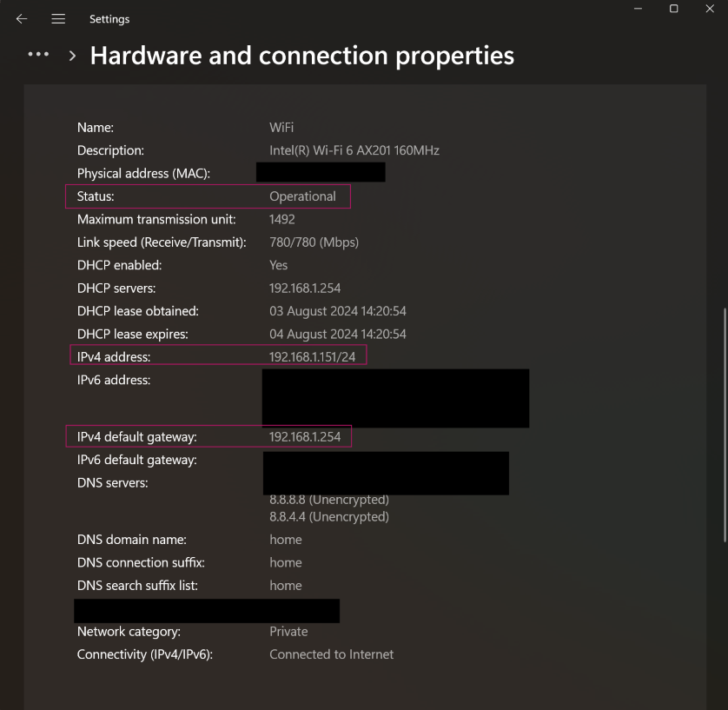Screen dimensions: 728x710
Task: Select IPv4 default gateway value 192.168.1.254
Action: 305,437
